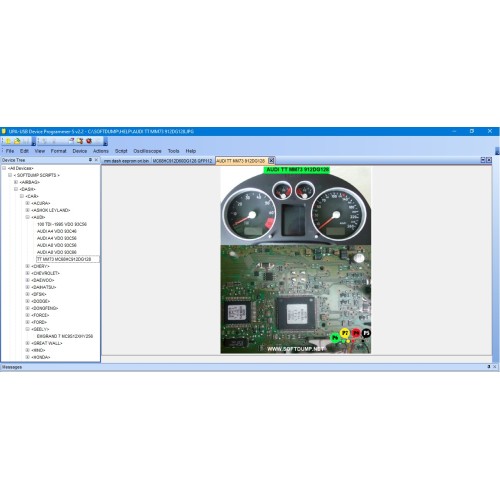This screenshot has height=500, width=500.
Task: Open the Edit menu
Action: [24, 151]
